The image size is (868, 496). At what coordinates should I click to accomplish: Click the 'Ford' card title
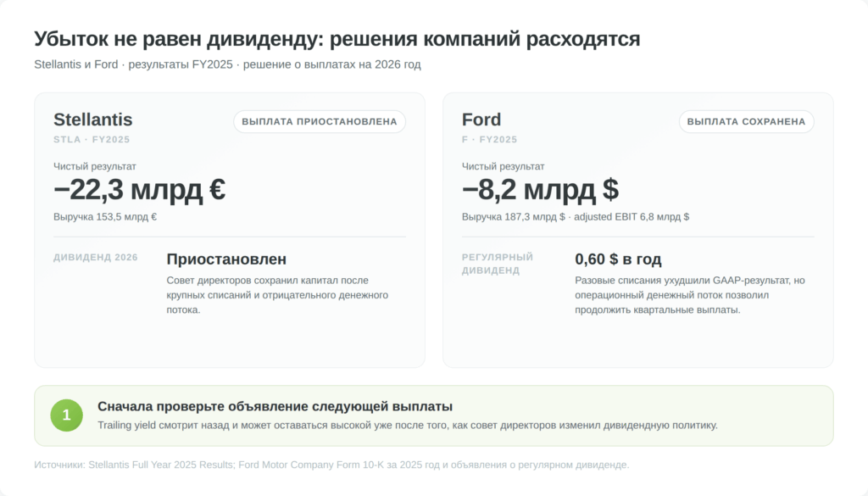(x=481, y=120)
